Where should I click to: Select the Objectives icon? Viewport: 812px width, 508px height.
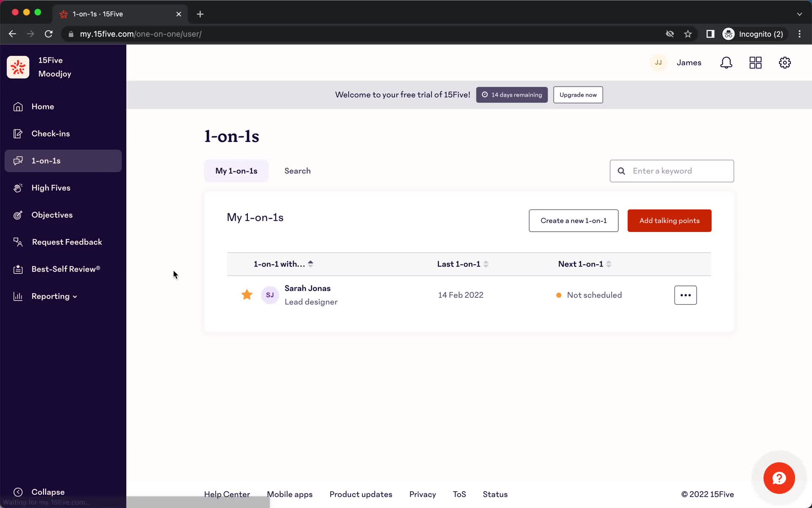pos(17,215)
